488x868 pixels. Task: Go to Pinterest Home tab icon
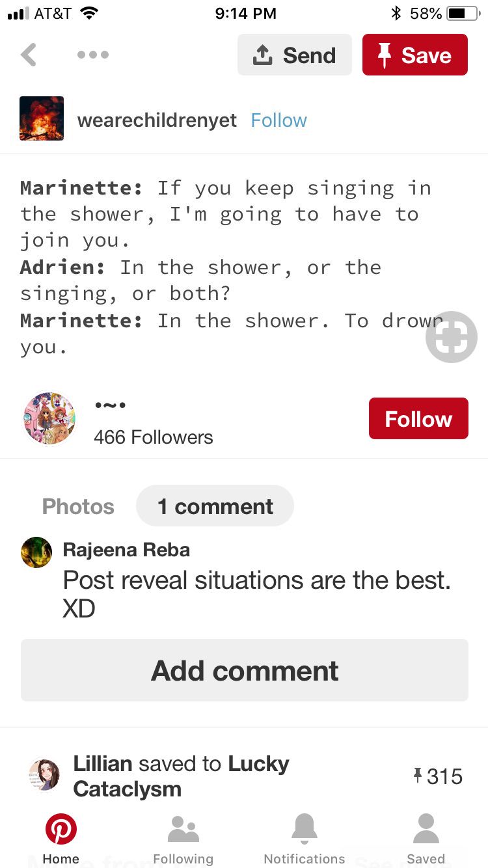[x=61, y=830]
